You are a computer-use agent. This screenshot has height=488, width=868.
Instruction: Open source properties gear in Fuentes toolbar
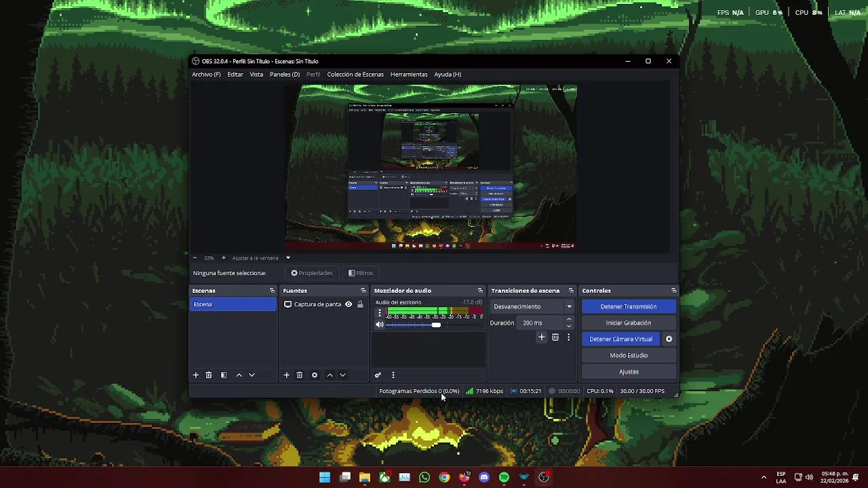coord(315,375)
